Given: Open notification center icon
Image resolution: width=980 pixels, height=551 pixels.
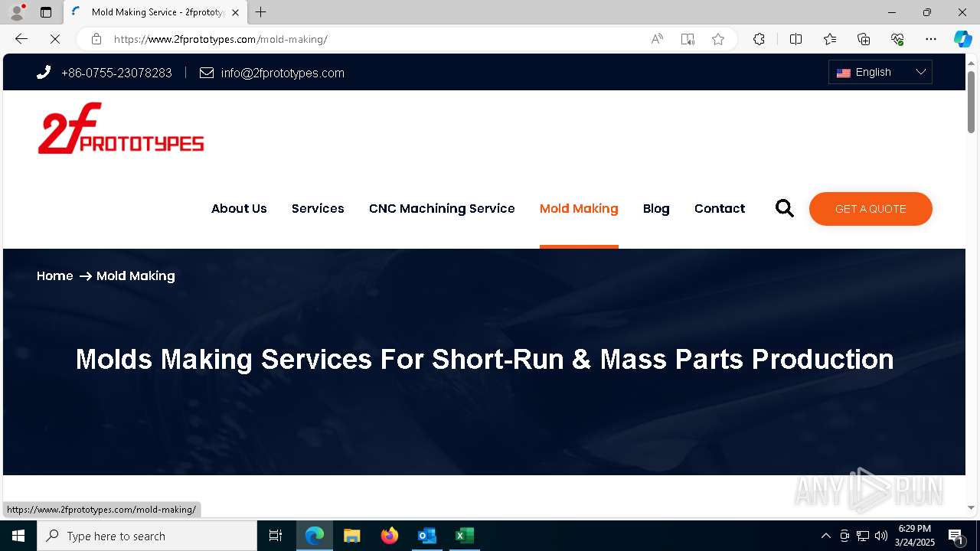Looking at the screenshot, I should pos(955,536).
